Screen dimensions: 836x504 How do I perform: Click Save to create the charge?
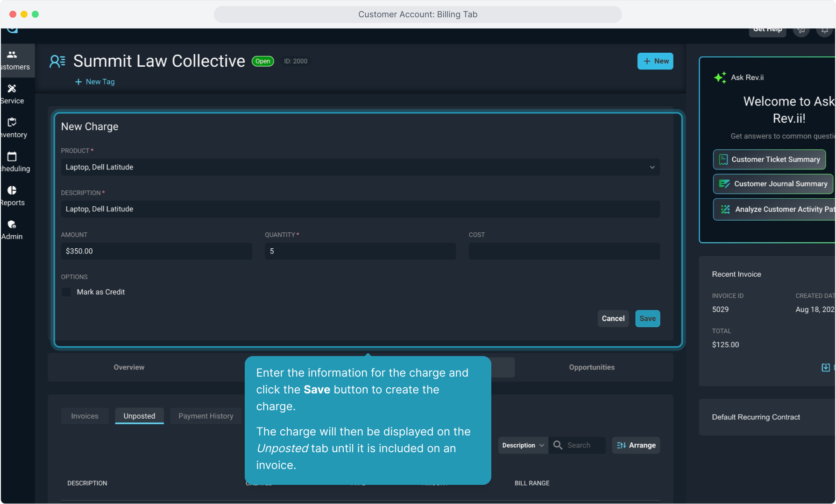click(x=647, y=319)
